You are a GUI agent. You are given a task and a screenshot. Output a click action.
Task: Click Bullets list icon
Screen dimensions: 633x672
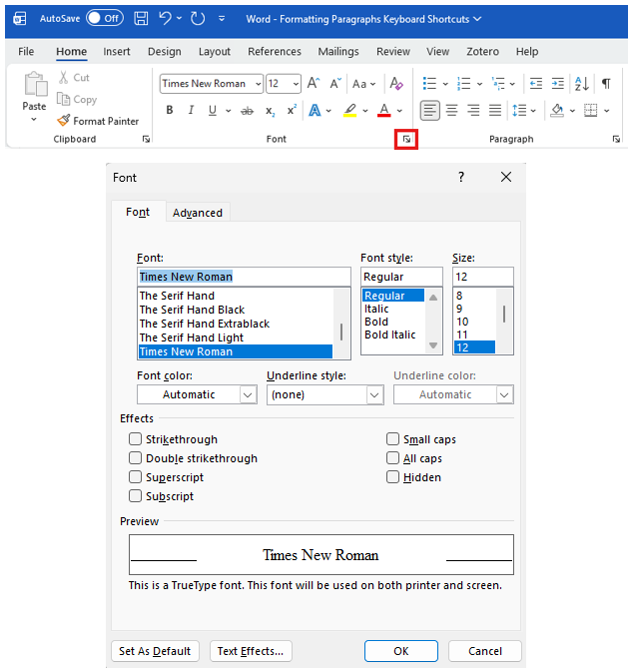click(x=429, y=83)
